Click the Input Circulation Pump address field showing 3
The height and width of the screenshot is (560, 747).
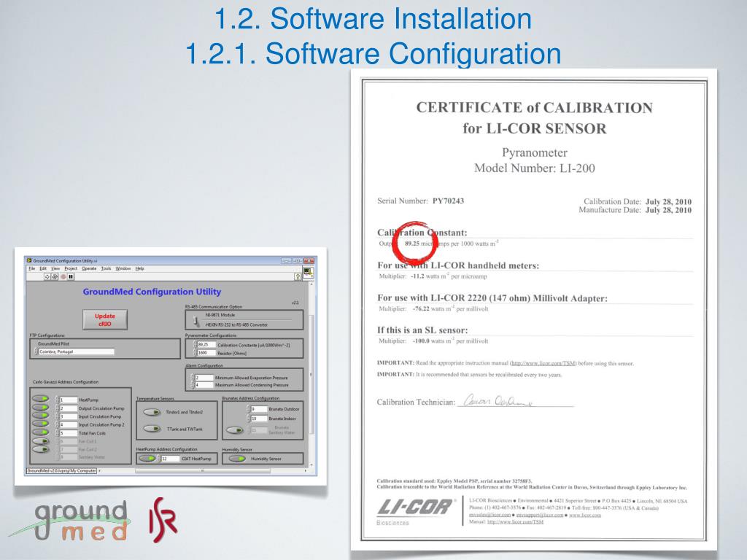pyautogui.click(x=68, y=416)
